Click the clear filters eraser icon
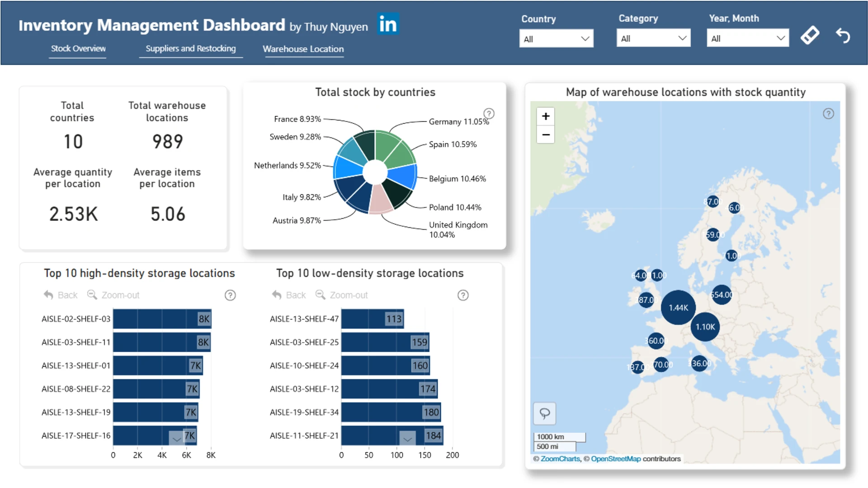Viewport: 868px width, 488px height. click(809, 35)
